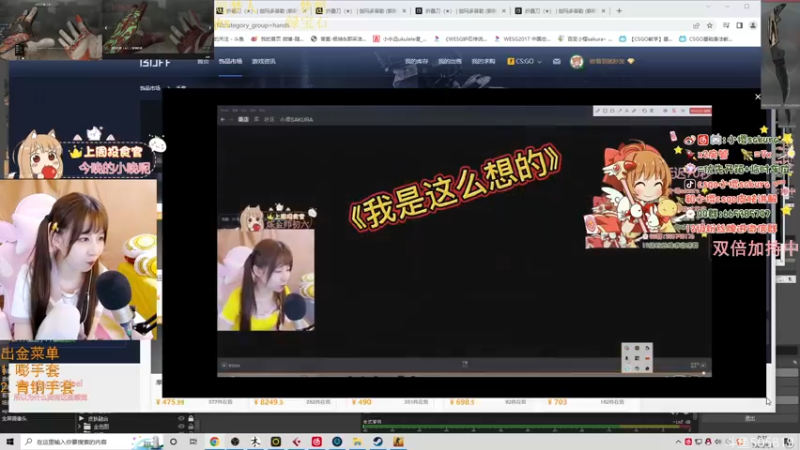Show hidden system tray icons chevron
The height and width of the screenshot is (450, 800).
tap(678, 442)
